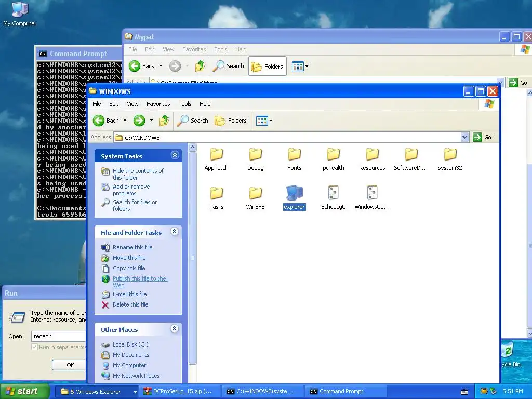
Task: Click Delete this file link
Action: 130,304
